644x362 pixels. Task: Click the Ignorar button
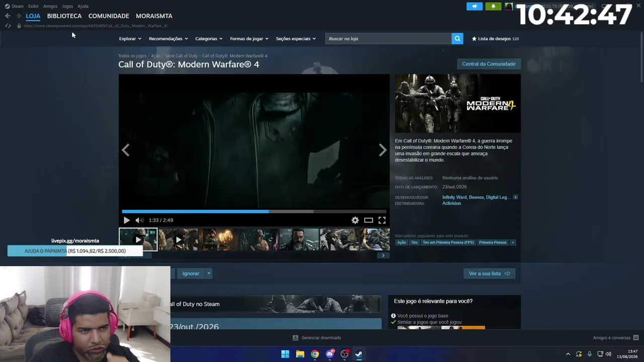191,274
